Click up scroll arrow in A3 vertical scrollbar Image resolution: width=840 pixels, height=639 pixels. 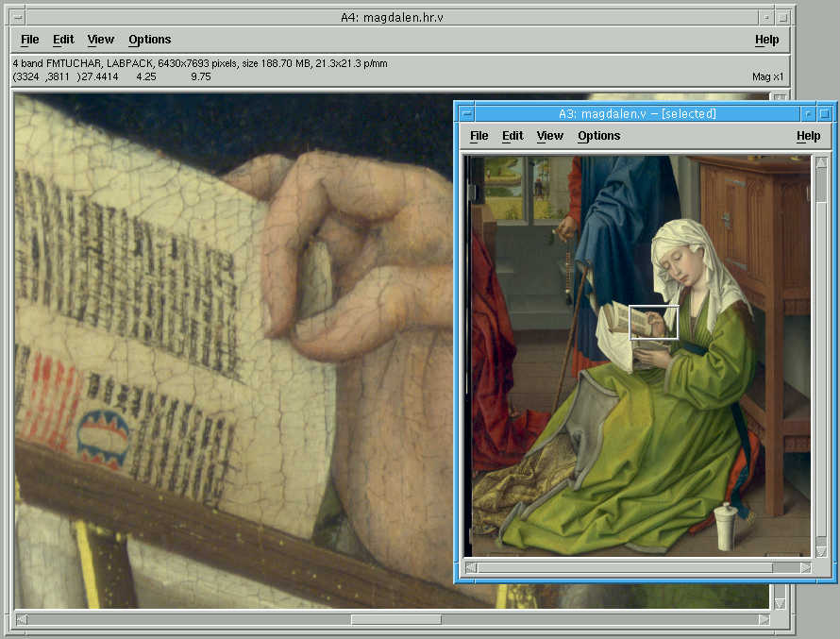821,163
